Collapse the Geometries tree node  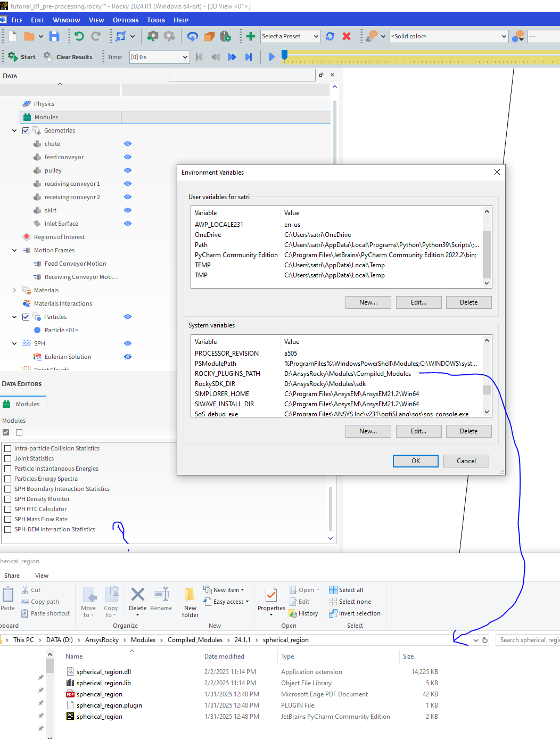pyautogui.click(x=14, y=130)
